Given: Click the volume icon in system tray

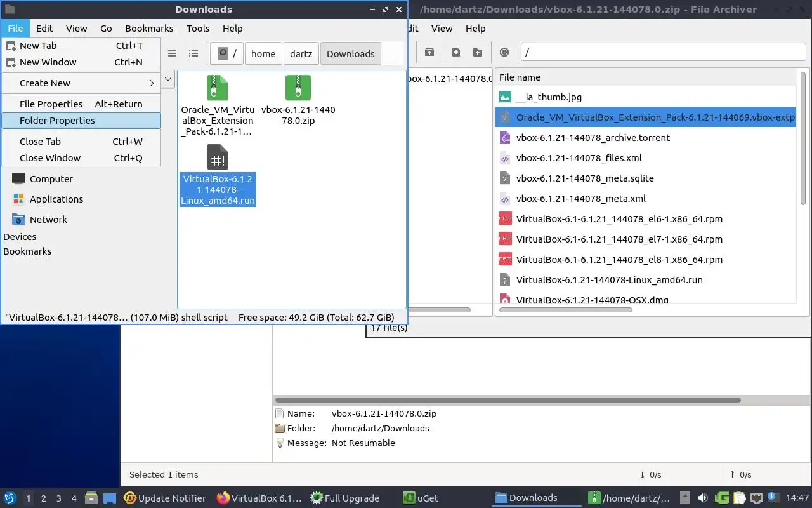Looking at the screenshot, I should [x=702, y=498].
